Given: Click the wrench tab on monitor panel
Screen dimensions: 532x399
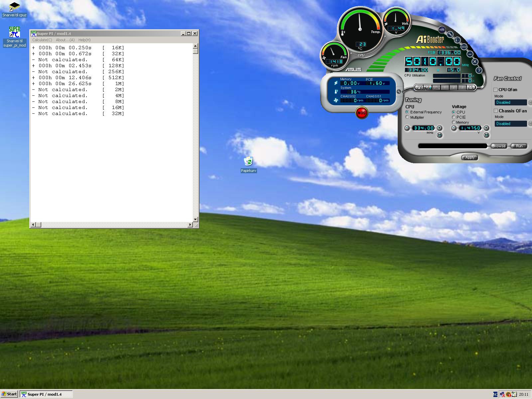Looking at the screenshot, I should tap(399, 92).
